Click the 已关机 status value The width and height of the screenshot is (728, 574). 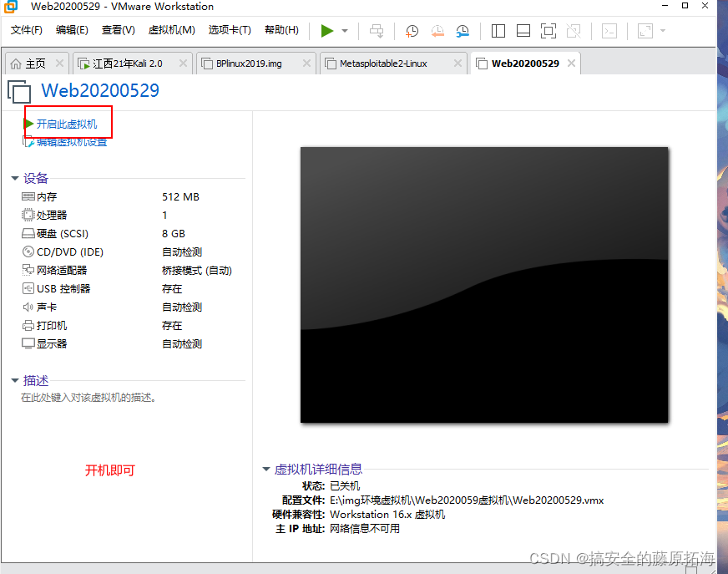tap(345, 486)
